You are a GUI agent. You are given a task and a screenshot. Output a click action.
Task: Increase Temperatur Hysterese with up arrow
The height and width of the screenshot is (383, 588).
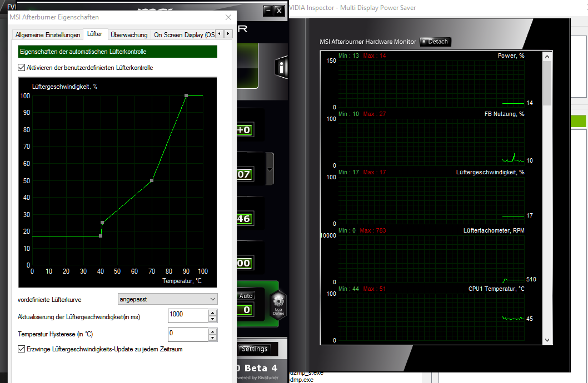pos(213,331)
